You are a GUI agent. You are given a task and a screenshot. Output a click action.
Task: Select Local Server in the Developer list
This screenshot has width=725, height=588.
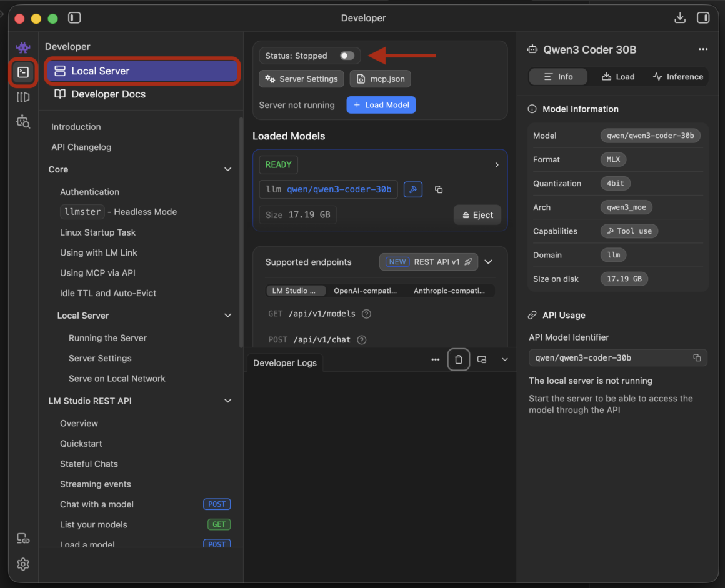(x=142, y=71)
